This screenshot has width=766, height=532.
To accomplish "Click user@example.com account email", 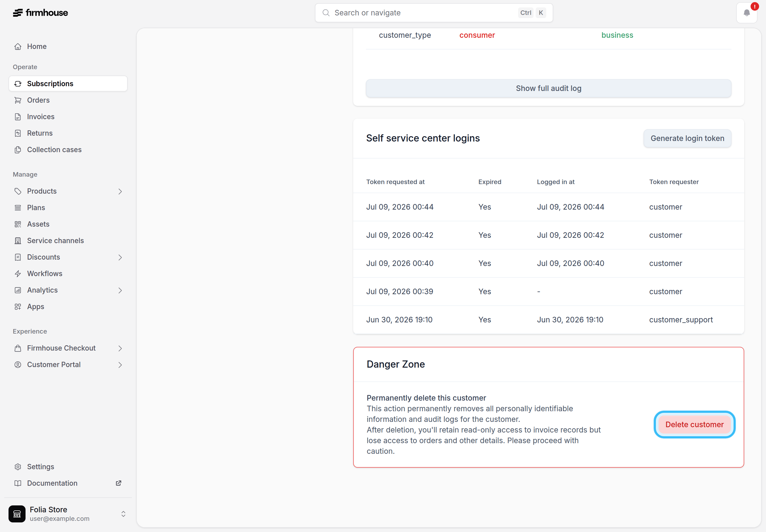I will coord(60,519).
